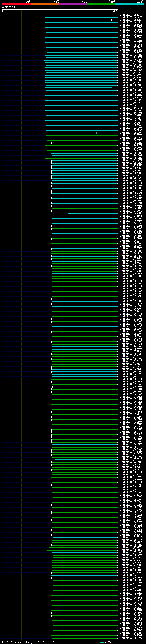The height and width of the screenshot is (644, 146).
Task: Select the query name AV533283
Action: (8, 7)
